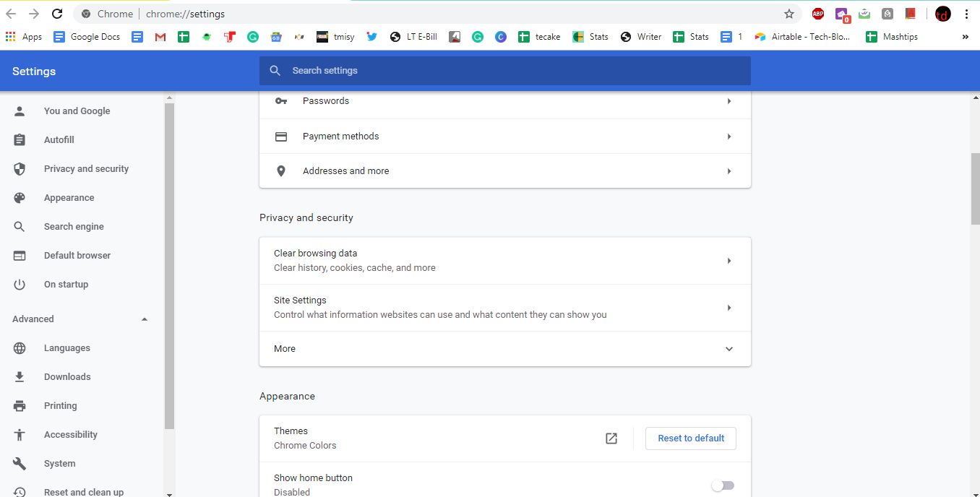Reload the page with the refresh icon
The image size is (980, 497).
58,14
